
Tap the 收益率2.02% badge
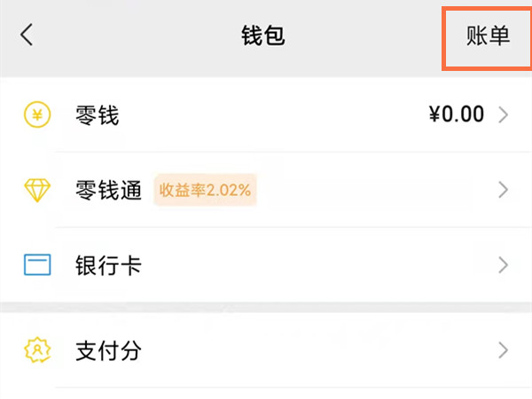point(205,190)
